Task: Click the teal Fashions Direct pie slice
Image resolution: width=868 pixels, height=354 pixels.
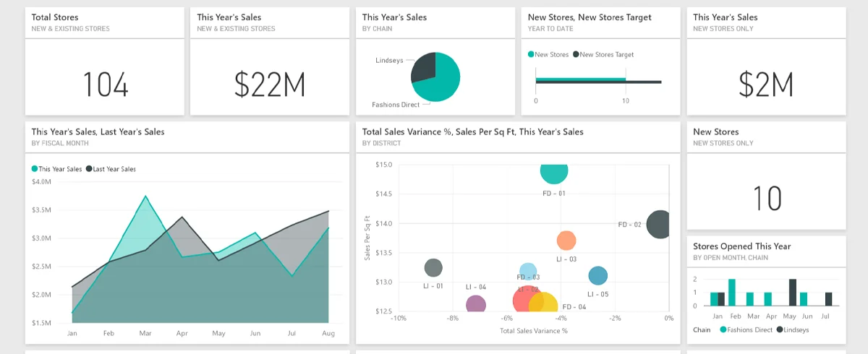Action: coord(441,83)
